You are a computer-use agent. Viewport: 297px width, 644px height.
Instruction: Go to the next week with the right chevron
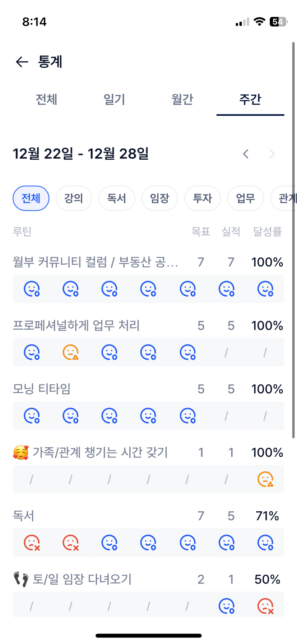click(x=272, y=154)
